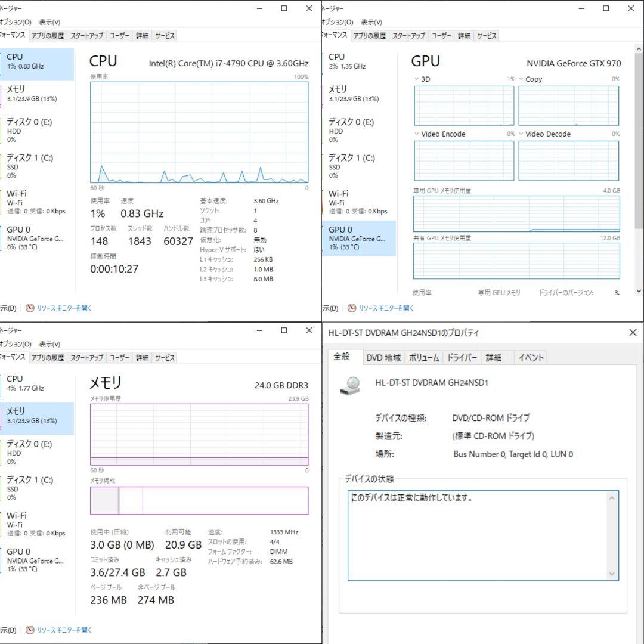Collapse the Copy GPU graph section

point(521,79)
